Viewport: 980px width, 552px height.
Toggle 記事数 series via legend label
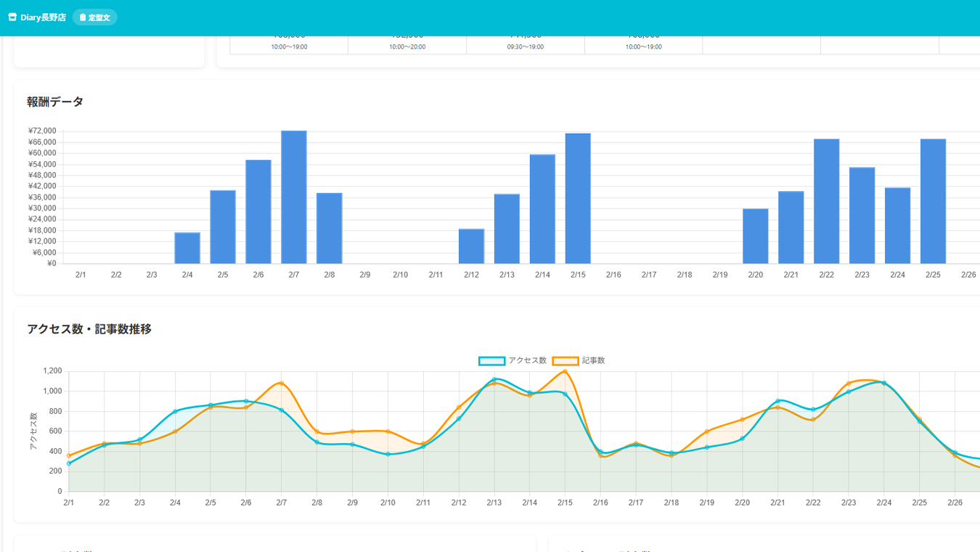pyautogui.click(x=593, y=361)
